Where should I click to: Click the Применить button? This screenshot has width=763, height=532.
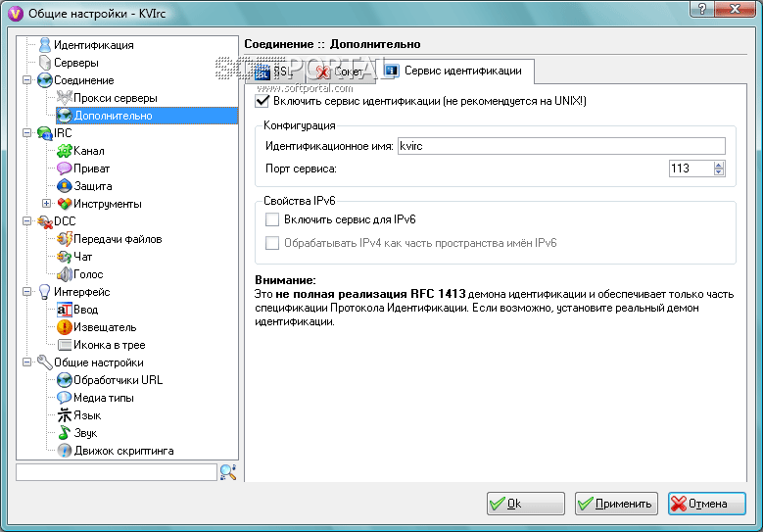click(x=616, y=504)
